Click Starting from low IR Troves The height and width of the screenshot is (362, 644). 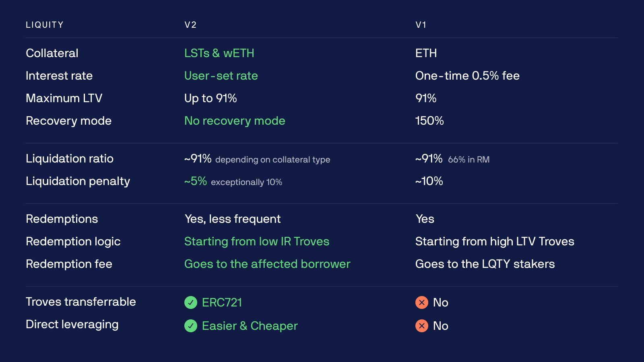pos(257,241)
